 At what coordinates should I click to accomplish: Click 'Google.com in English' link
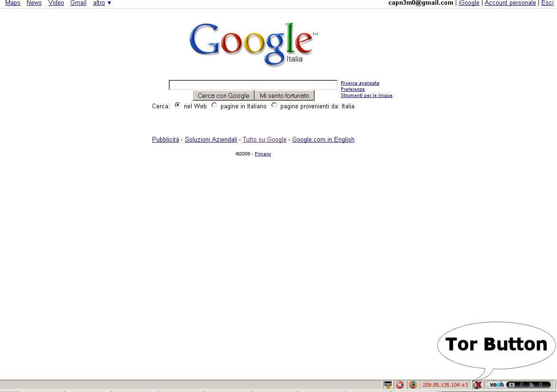323,140
